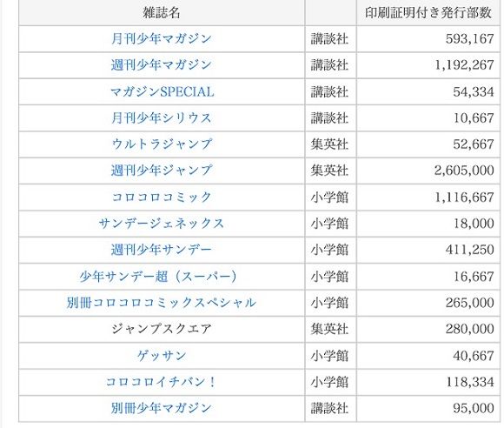Open the サンデージェネックス link

[x=162, y=224]
